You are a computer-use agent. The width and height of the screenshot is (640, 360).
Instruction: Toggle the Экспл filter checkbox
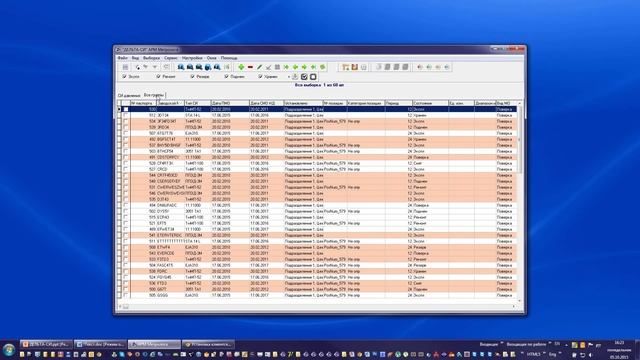pyautogui.click(x=124, y=76)
